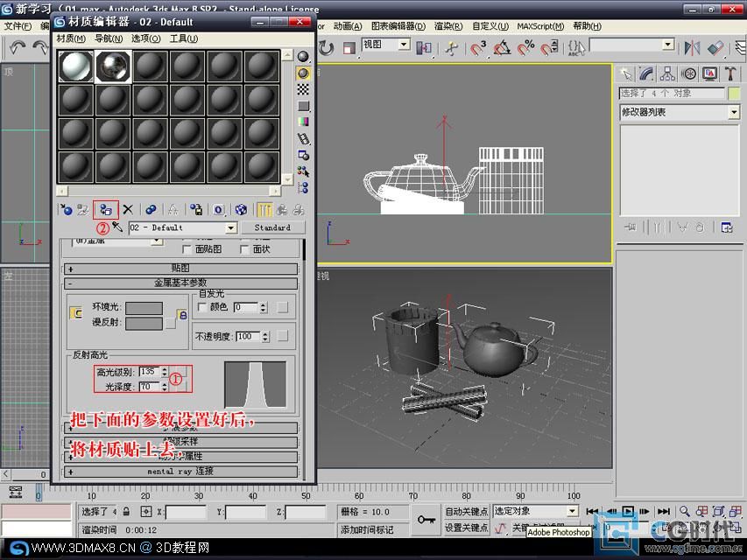747x560 pixels.
Task: Click Mirror tool in main toolbar
Action: 692,47
